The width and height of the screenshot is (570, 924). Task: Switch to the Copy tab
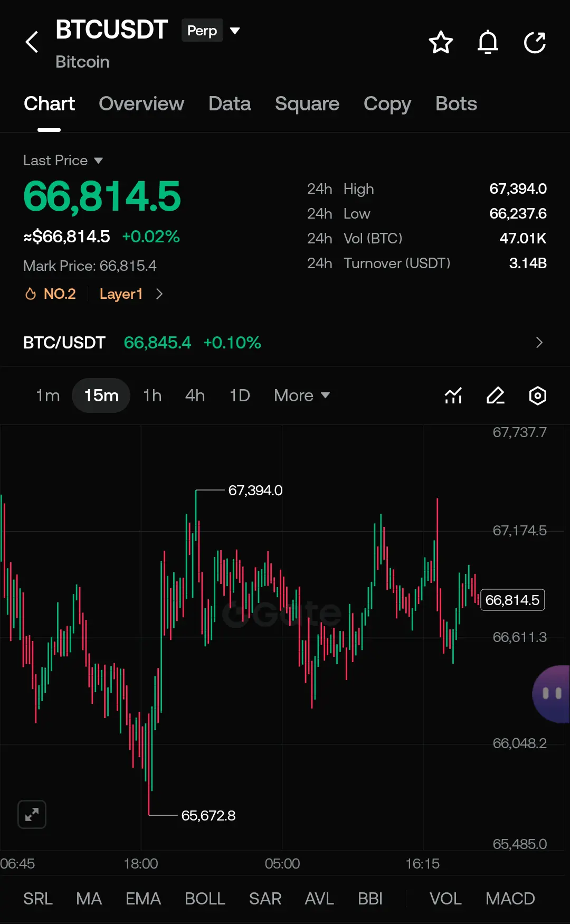click(x=387, y=104)
